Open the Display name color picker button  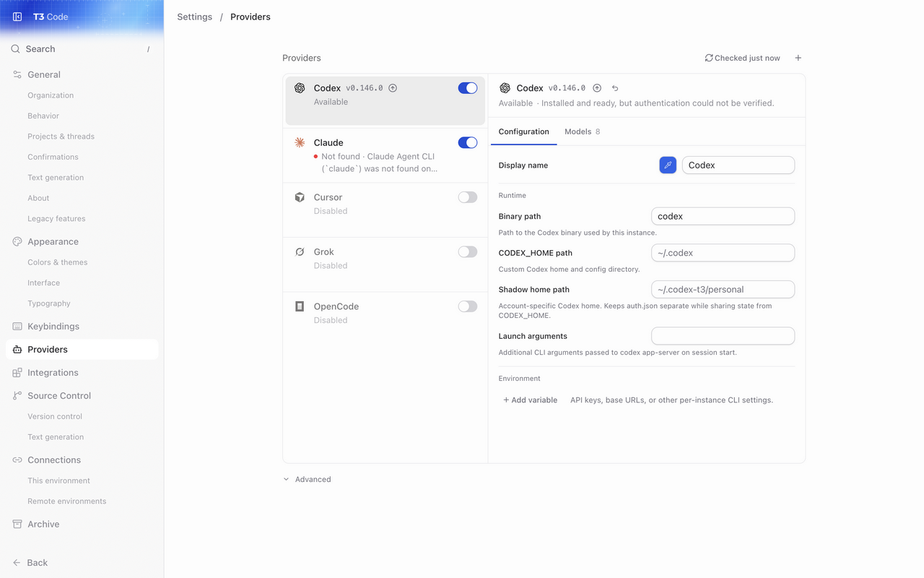668,165
